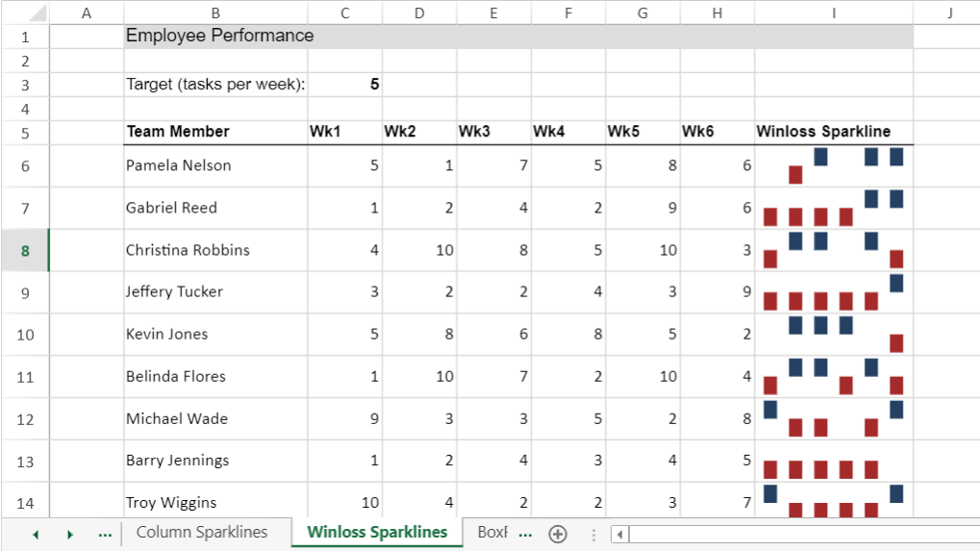Open the partially visible Box sheet tab
980x551 pixels.
[490, 533]
